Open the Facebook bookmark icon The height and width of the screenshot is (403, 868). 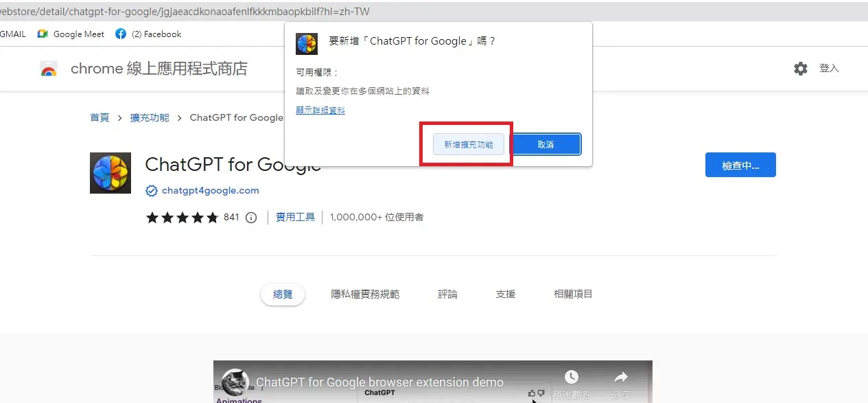pos(121,34)
